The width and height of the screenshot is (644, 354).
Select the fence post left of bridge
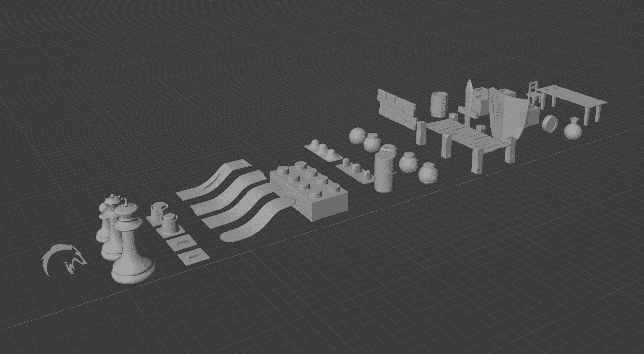click(x=420, y=133)
